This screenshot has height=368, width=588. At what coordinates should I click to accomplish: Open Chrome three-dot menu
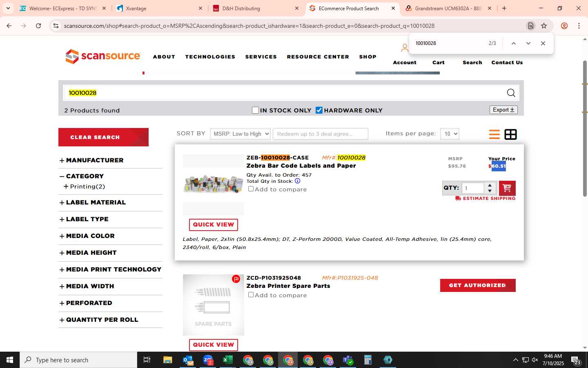pyautogui.click(x=579, y=26)
